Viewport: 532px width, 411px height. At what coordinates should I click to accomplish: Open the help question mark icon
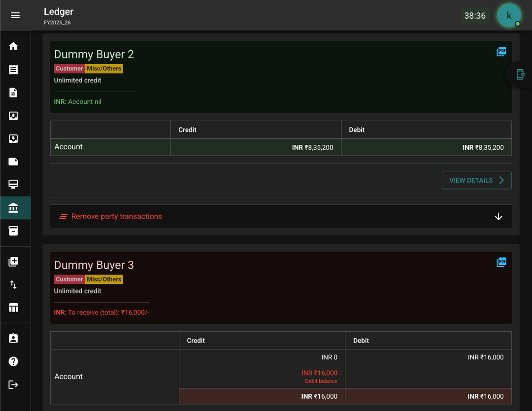coord(13,361)
